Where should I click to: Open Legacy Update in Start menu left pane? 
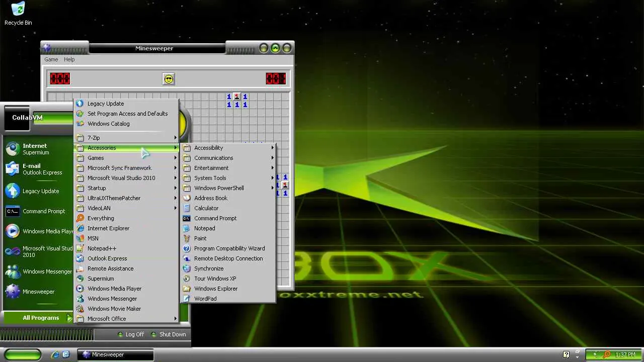[x=38, y=191]
